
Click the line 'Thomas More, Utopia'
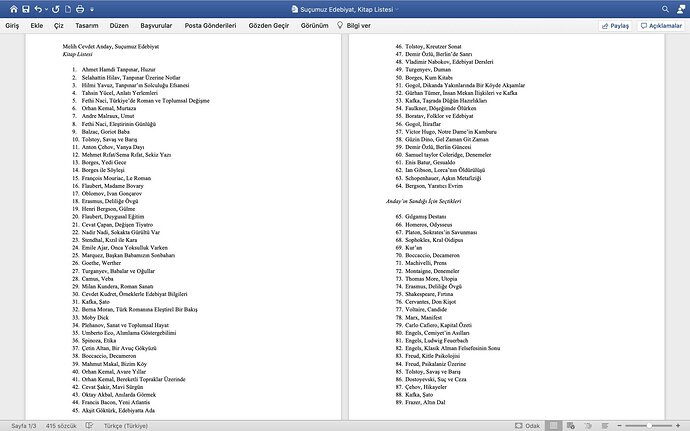431,279
